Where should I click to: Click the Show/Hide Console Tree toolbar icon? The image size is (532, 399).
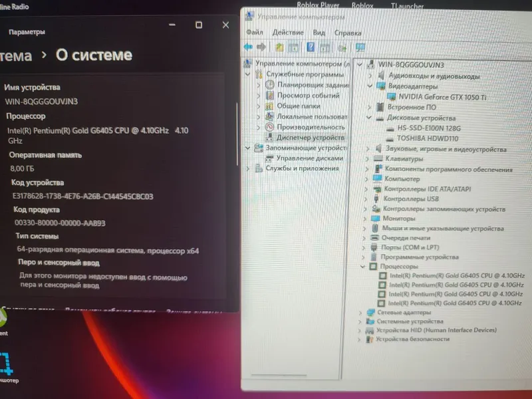pyautogui.click(x=293, y=47)
